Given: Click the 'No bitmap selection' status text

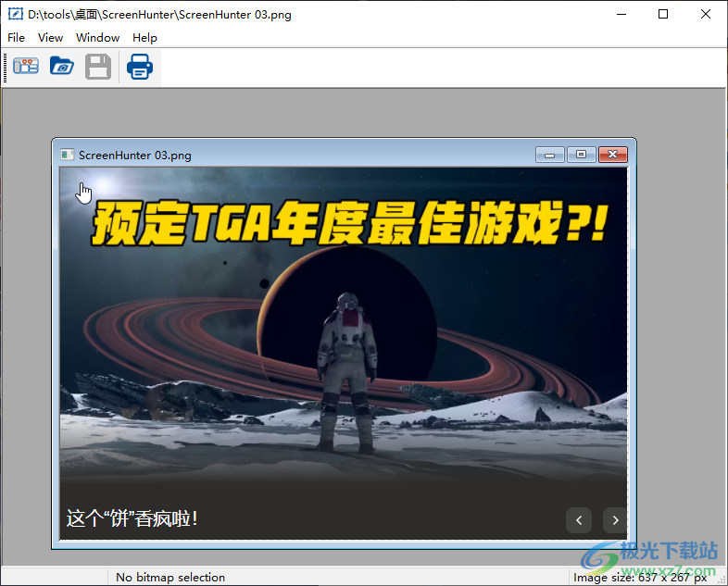Looking at the screenshot, I should pos(170,577).
